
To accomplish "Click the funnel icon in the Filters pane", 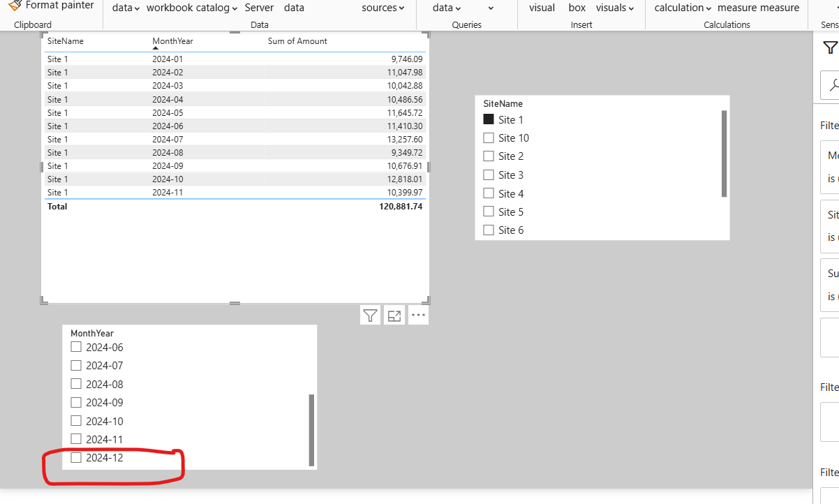I will 830,47.
